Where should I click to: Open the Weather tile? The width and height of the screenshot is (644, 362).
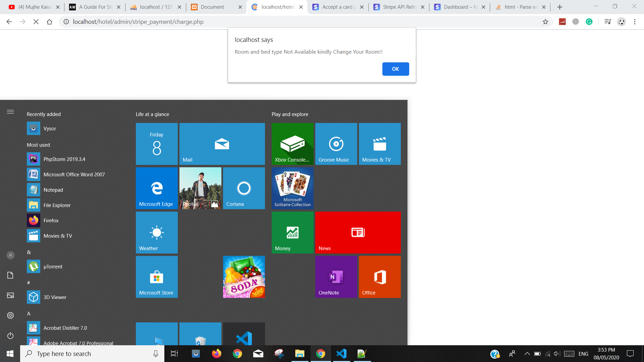point(157,232)
